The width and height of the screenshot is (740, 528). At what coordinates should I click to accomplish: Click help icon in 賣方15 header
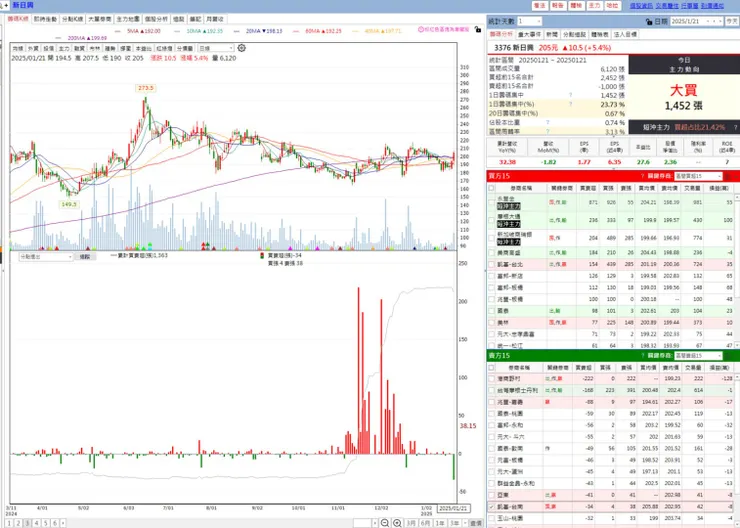tap(642, 355)
